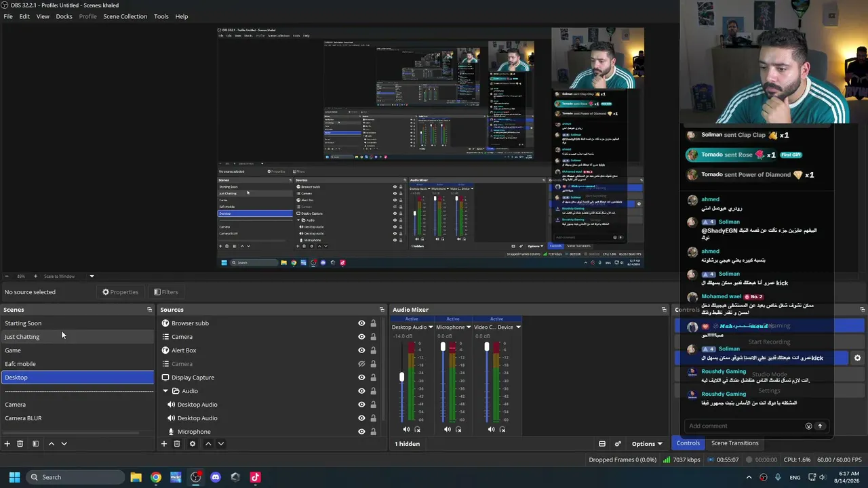
Task: Open source Properties button
Action: (x=120, y=292)
